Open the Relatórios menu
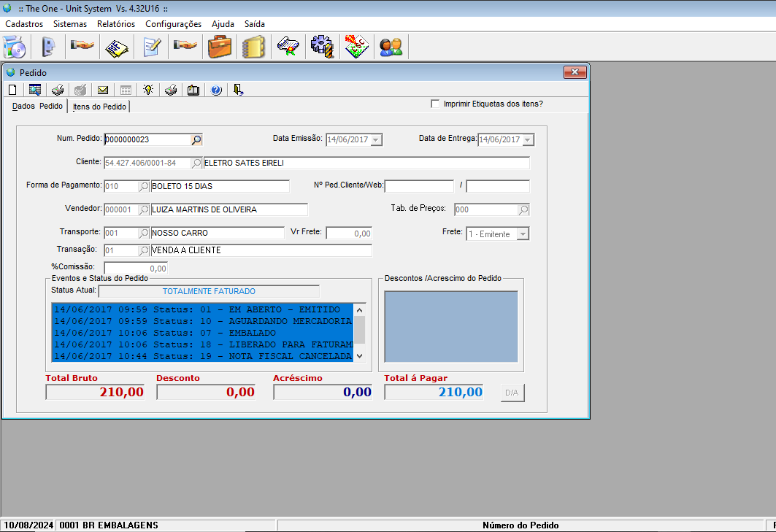This screenshot has height=532, width=776. tap(116, 24)
